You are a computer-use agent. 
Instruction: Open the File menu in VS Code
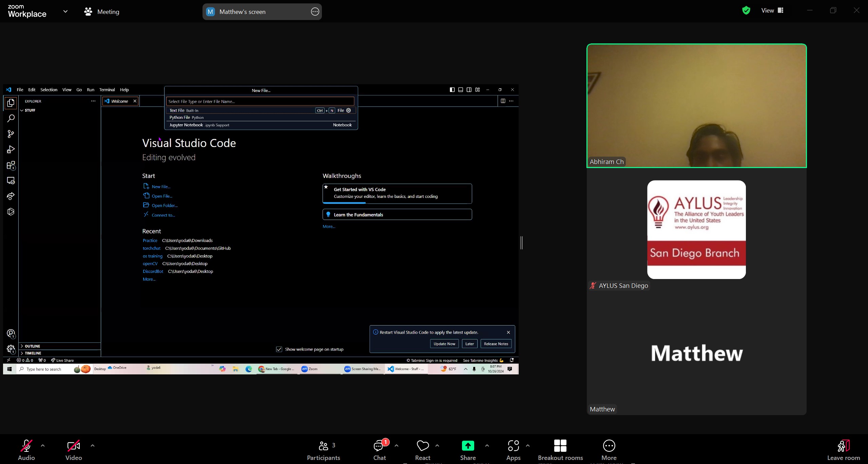[20, 90]
